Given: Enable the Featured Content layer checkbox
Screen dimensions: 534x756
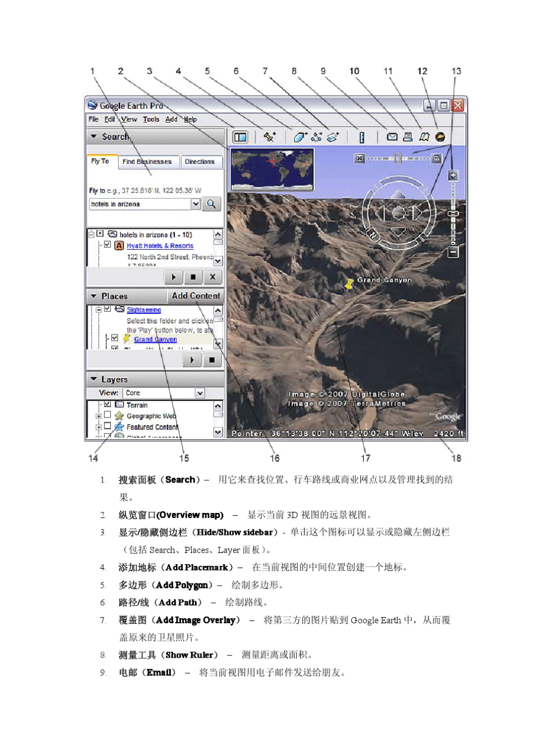Looking at the screenshot, I should coord(107,426).
